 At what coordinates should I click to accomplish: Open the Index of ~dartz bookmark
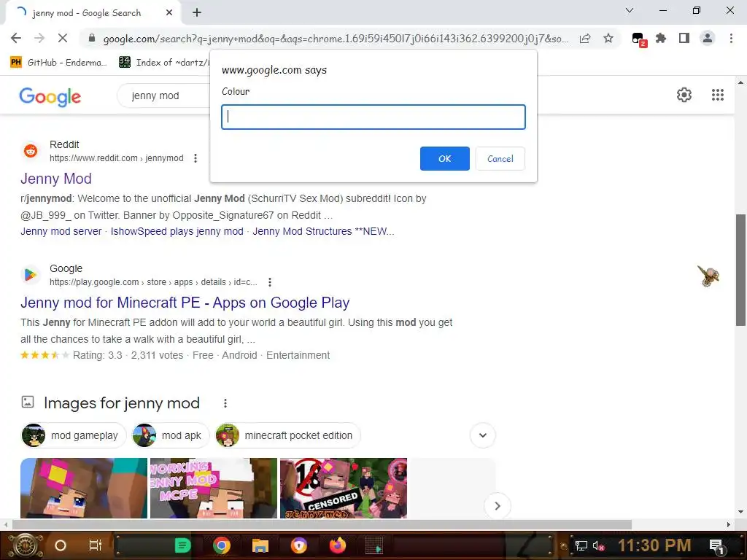tap(164, 63)
